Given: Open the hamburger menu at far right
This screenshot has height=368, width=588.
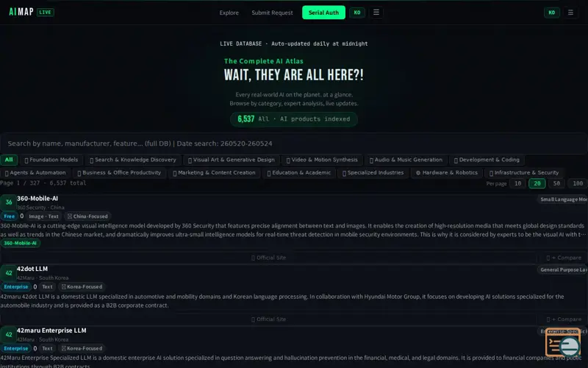Looking at the screenshot, I should coord(570,13).
